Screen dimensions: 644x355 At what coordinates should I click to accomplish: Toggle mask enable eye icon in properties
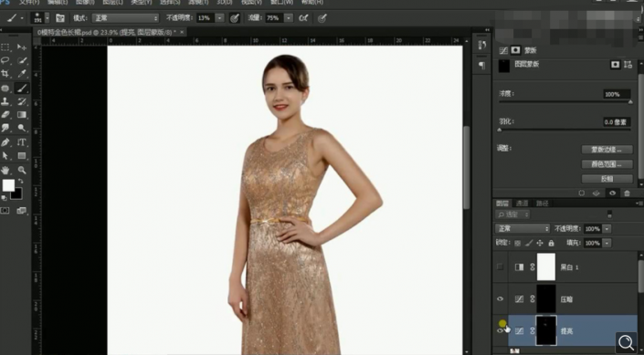tap(612, 193)
